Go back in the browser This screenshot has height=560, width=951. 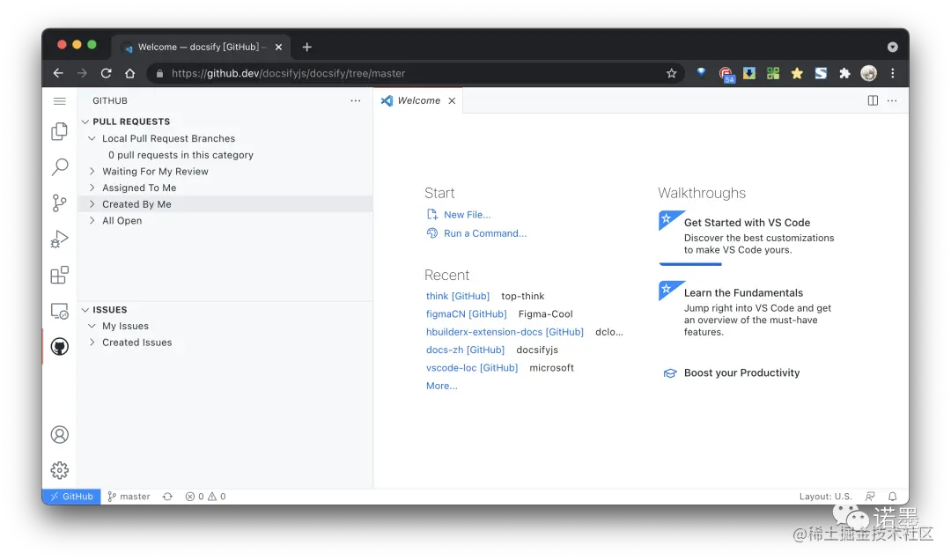click(58, 73)
